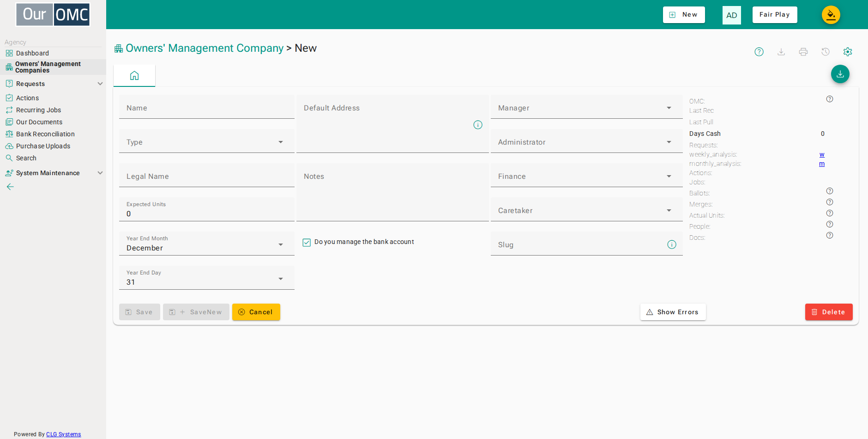The height and width of the screenshot is (439, 868).
Task: Go to Dashboard in sidebar
Action: tap(53, 53)
